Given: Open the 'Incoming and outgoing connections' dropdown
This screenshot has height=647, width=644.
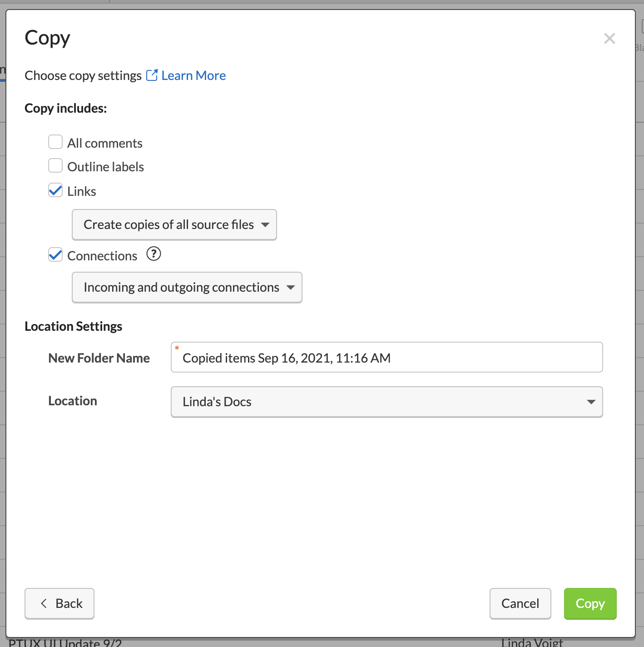Looking at the screenshot, I should coord(187,288).
